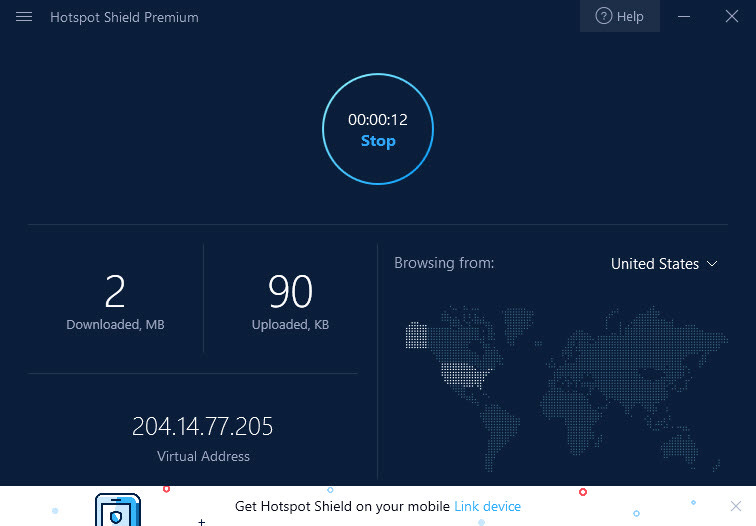Click the Get Hotspot Shield on your mobile text
Image resolution: width=756 pixels, height=526 pixels.
coord(342,506)
